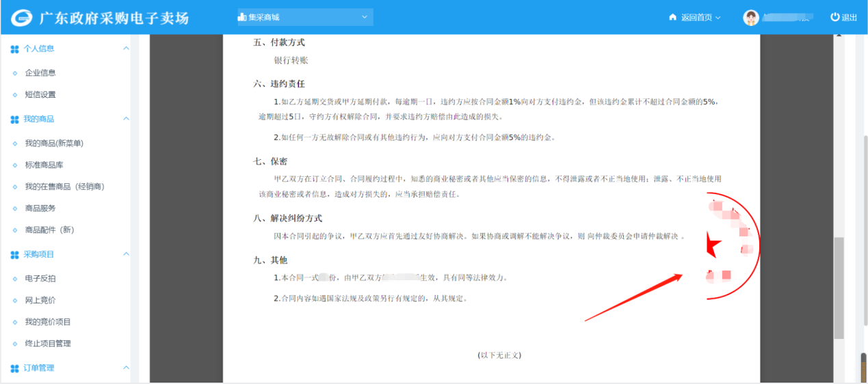Click the 五、付款方式 heading
Image resolution: width=868 pixels, height=384 pixels.
click(279, 42)
